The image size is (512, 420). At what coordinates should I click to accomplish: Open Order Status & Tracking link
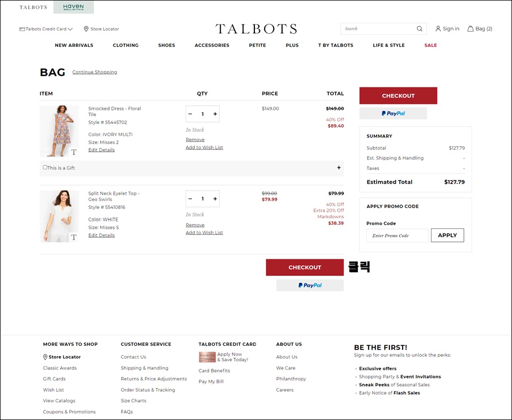(x=148, y=390)
